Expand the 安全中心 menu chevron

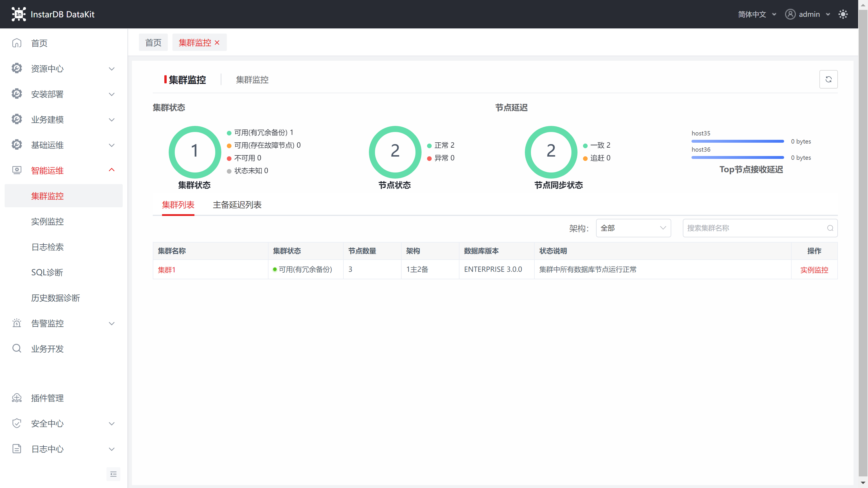[111, 424]
